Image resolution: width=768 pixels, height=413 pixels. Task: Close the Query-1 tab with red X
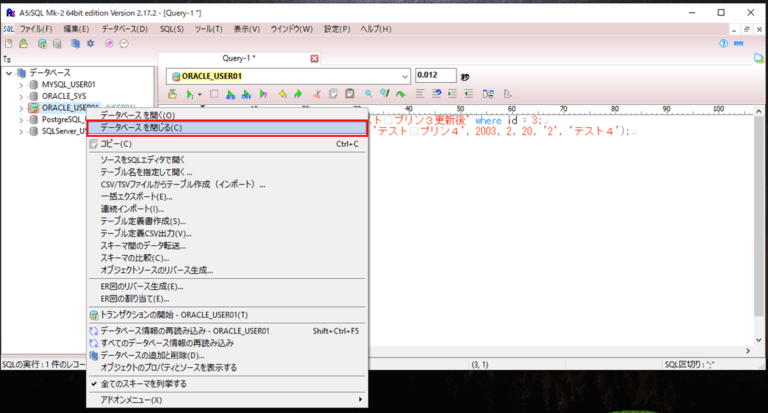click(x=315, y=59)
